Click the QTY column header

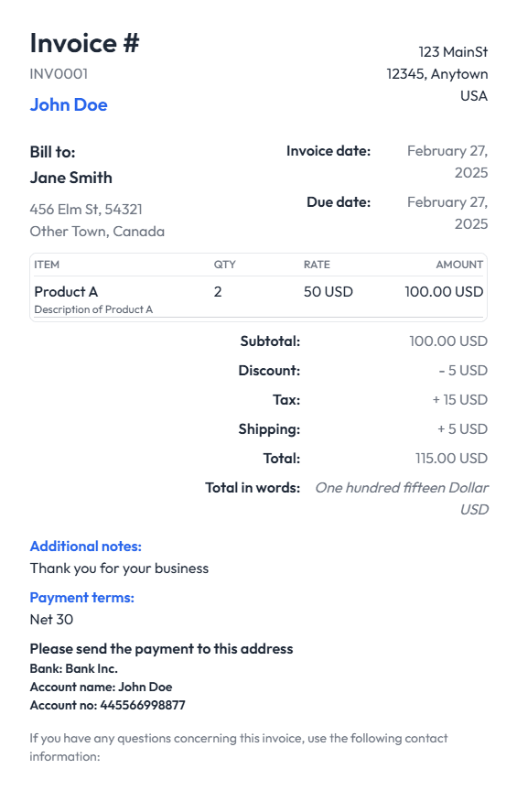coord(224,265)
